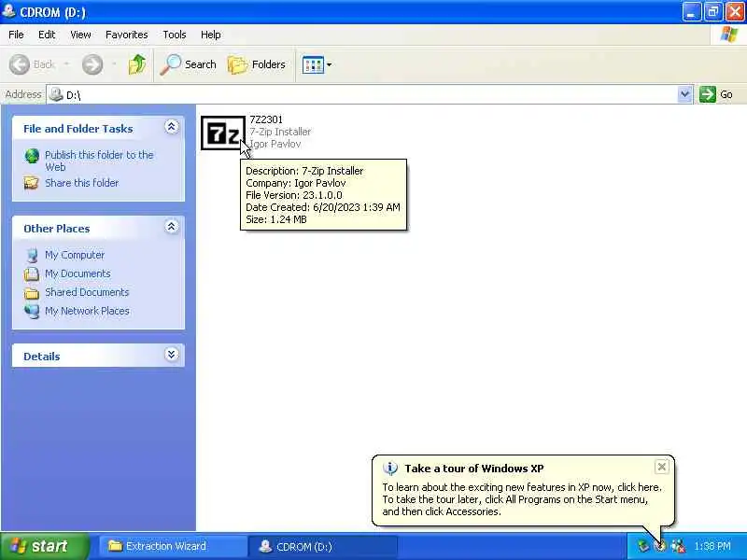Viewport: 747px width, 560px height.
Task: Open the Start menu
Action: 44,546
